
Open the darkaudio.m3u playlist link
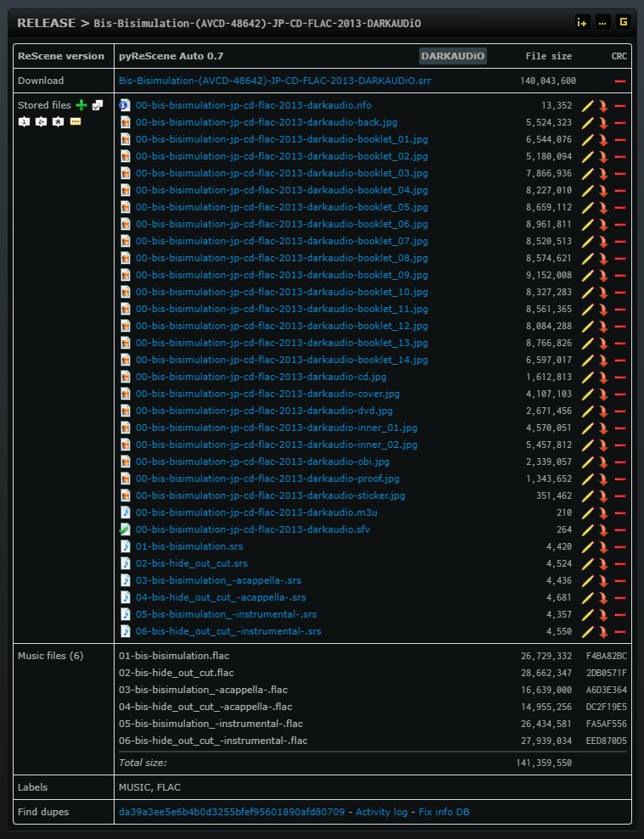coord(256,512)
